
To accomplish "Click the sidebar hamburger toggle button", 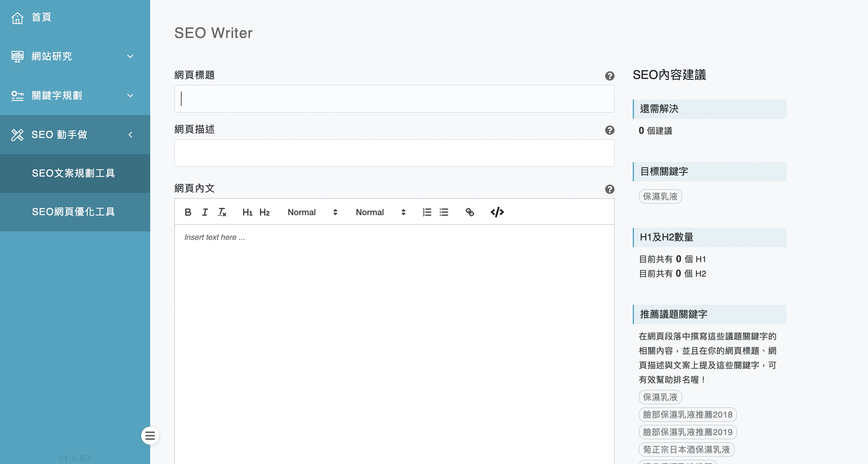I will click(150, 436).
